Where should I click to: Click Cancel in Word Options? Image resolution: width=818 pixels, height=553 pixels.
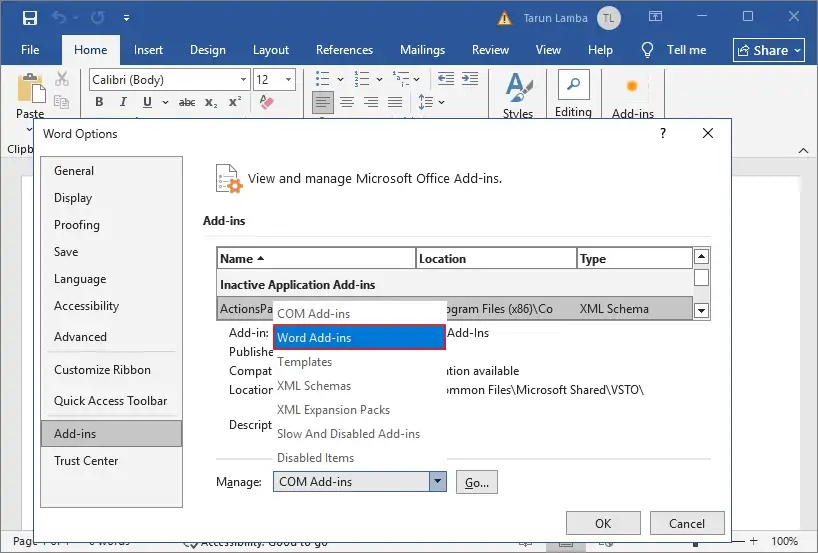(687, 523)
